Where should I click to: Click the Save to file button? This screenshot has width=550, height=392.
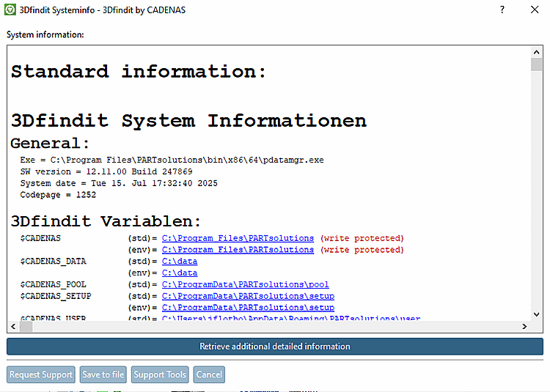tap(103, 374)
